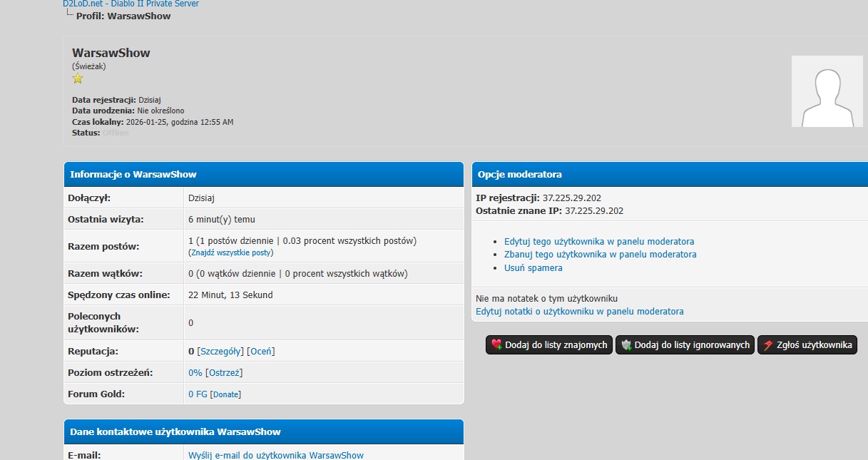Click the yellow rank star icon
Image resolution: width=868 pixels, height=460 pixels.
(78, 78)
